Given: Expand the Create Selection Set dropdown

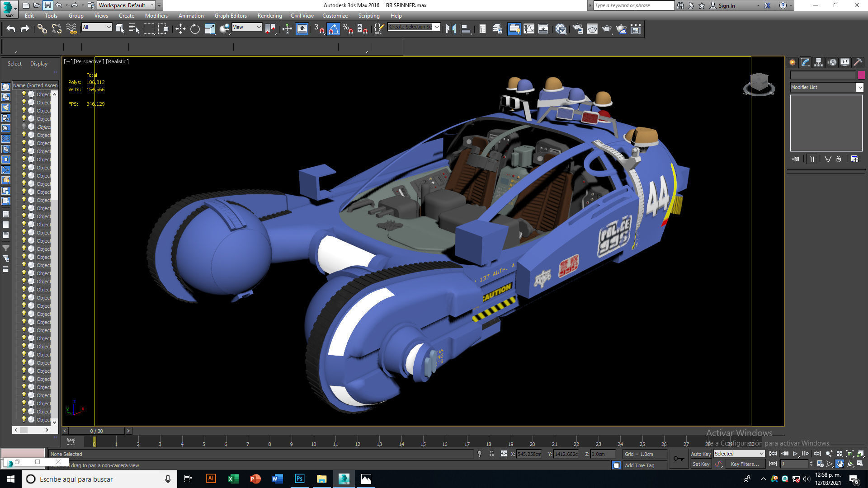Looking at the screenshot, I should pos(437,27).
